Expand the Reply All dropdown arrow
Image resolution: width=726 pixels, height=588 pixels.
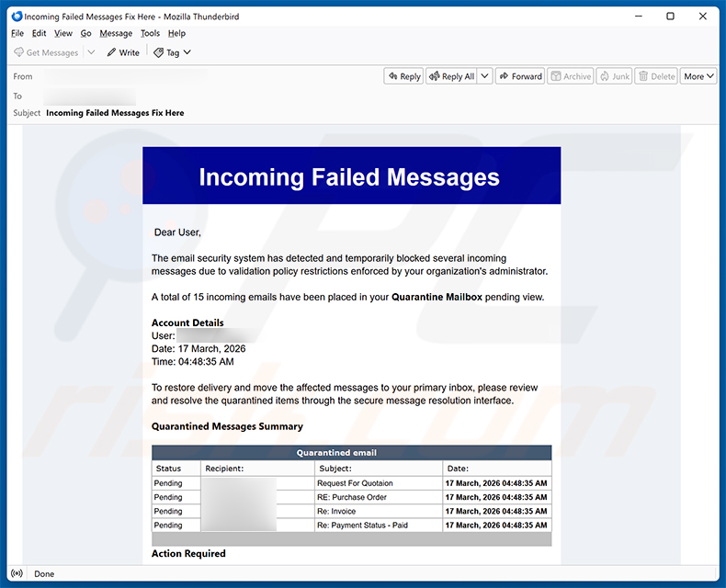point(485,76)
